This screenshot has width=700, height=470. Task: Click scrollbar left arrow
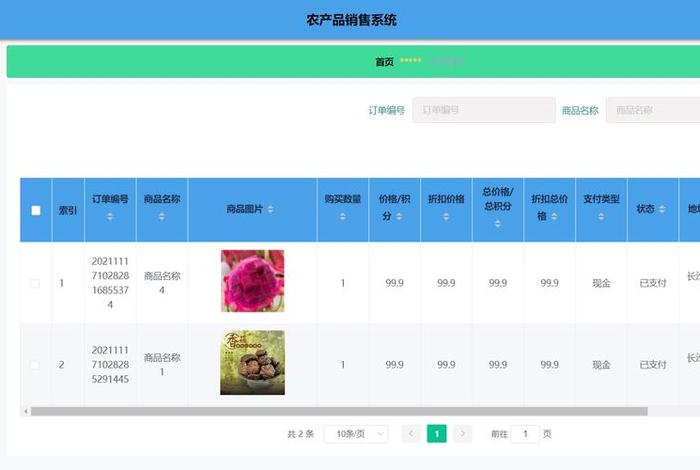click(x=26, y=411)
